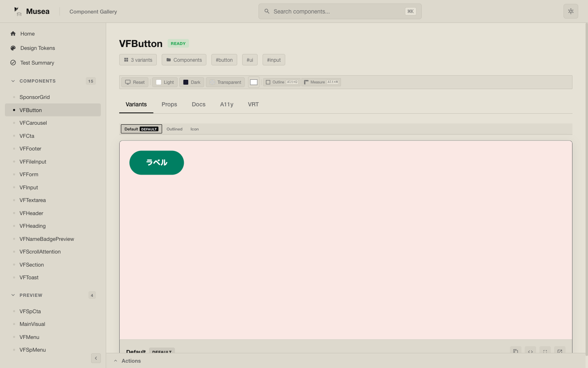Click the Home house icon in the sidebar
This screenshot has width=588, height=368.
[13, 34]
